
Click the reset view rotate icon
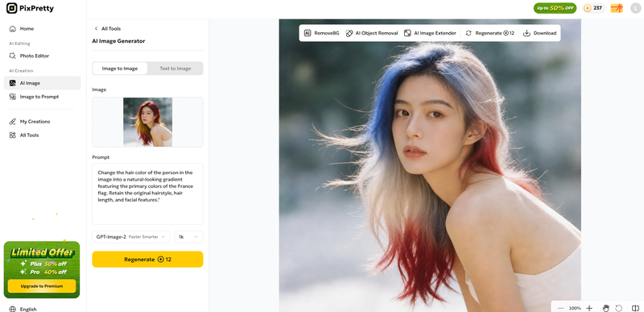pyautogui.click(x=619, y=308)
